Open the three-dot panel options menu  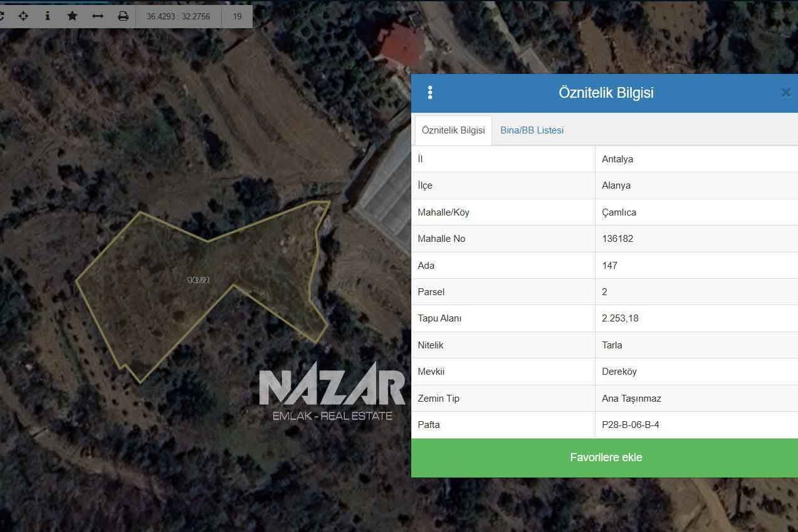(x=430, y=93)
